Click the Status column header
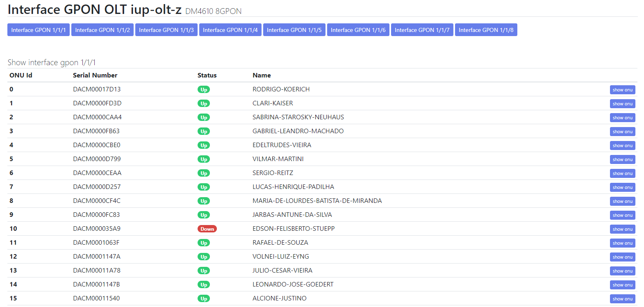The height and width of the screenshot is (307, 644). point(207,75)
